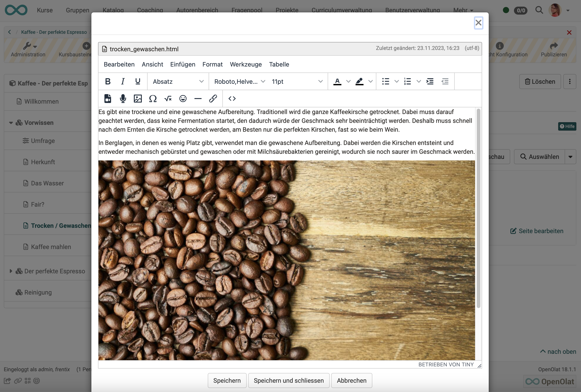
Task: Start recording with the microphone icon
Action: coord(123,98)
